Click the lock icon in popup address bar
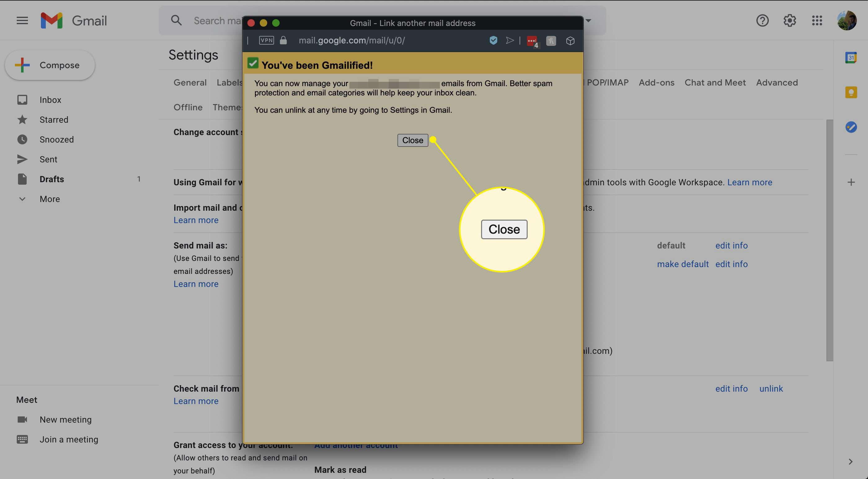This screenshot has width=868, height=479. [x=283, y=40]
